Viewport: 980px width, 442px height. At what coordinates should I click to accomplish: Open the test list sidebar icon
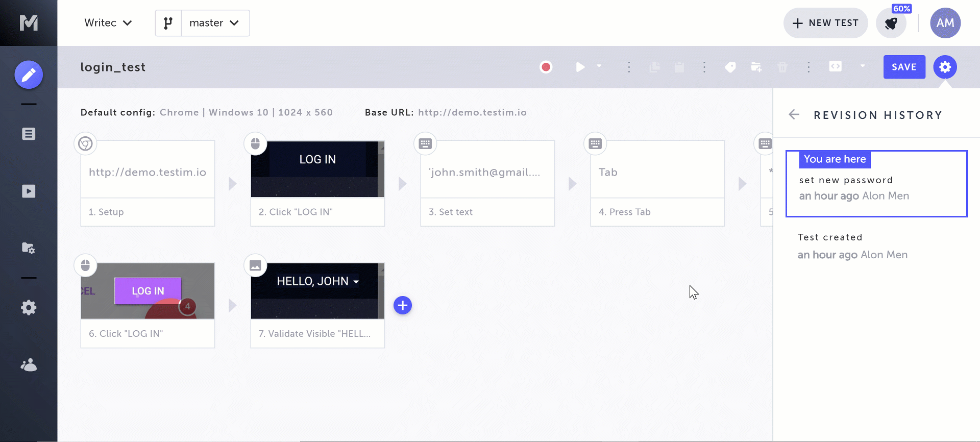pyautogui.click(x=29, y=134)
